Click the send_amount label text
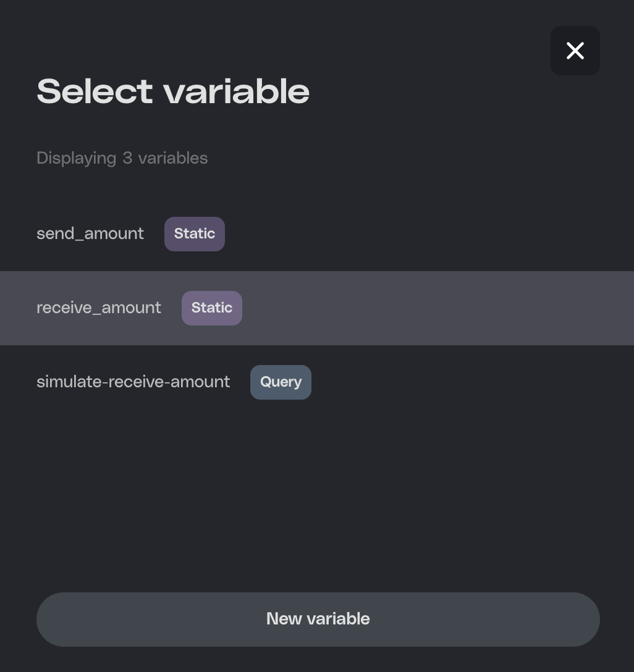Screen dimensions: 634x672 tap(90, 233)
